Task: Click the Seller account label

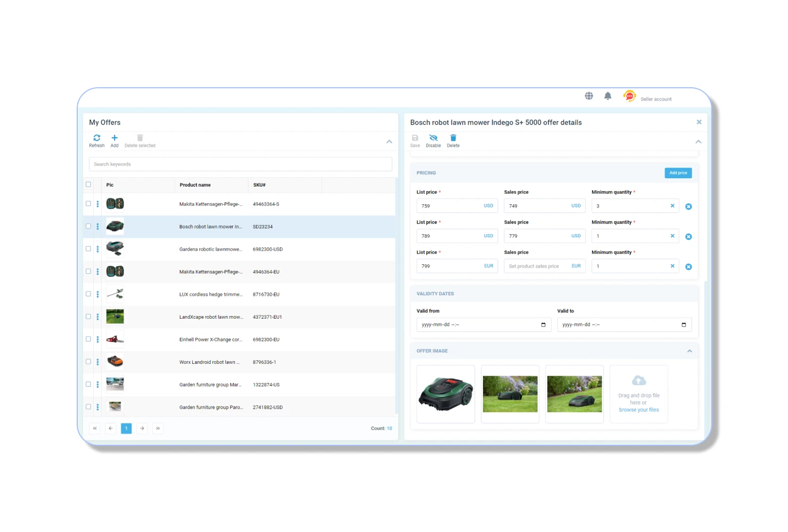Action: [x=656, y=99]
